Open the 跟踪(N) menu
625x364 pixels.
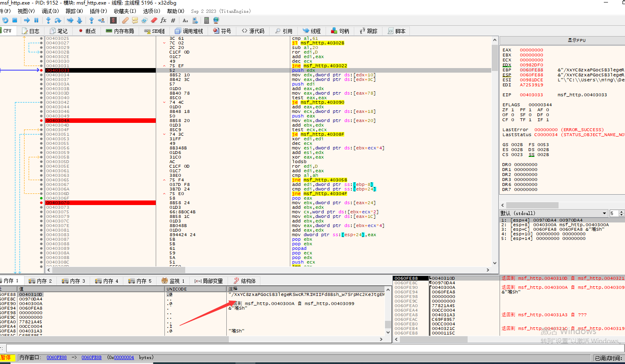74,11
